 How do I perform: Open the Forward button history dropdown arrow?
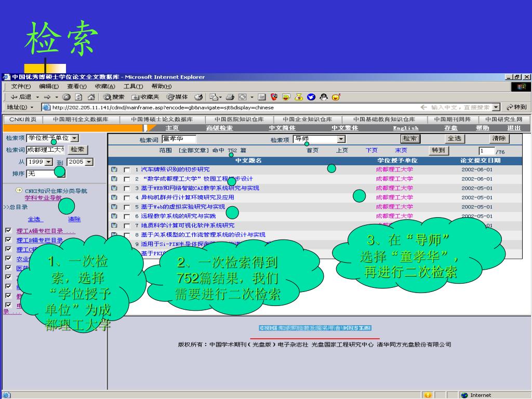56,97
